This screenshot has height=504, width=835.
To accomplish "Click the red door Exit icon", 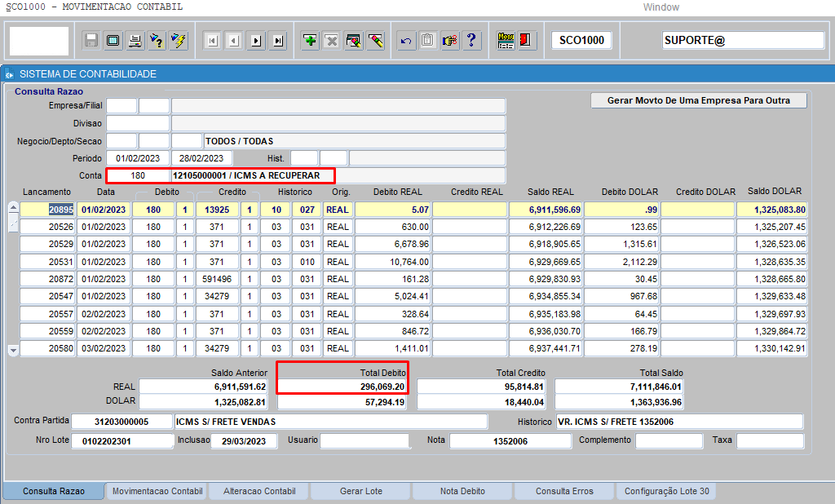I will [526, 41].
